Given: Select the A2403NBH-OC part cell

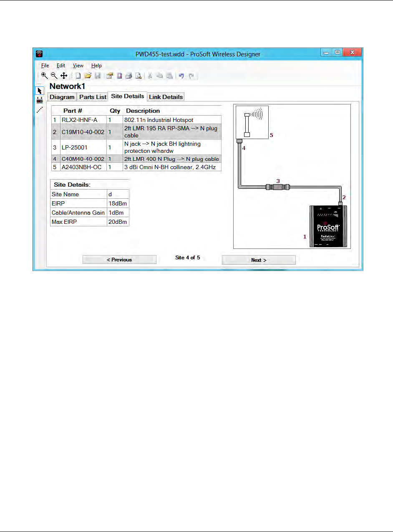Looking at the screenshot, I should pyautogui.click(x=83, y=167).
